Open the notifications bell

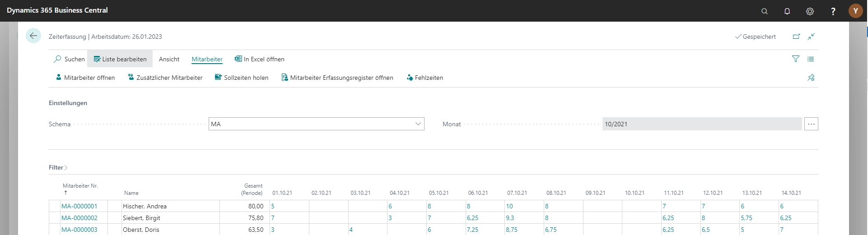[x=787, y=11]
